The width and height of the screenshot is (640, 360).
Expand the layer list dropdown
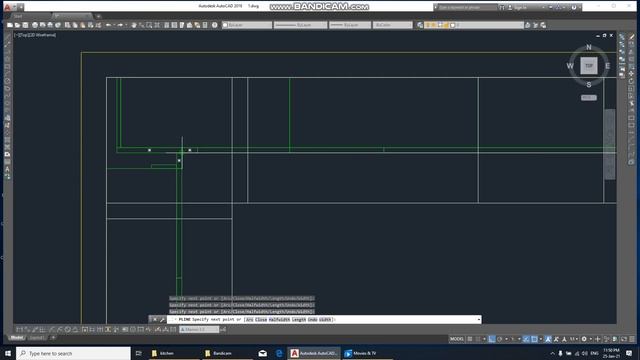click(522, 25)
